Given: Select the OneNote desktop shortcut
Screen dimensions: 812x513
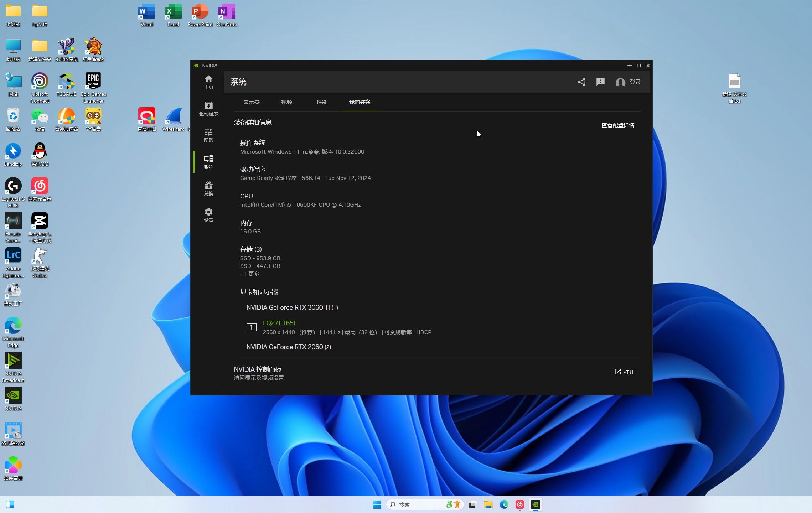Looking at the screenshot, I should (227, 15).
